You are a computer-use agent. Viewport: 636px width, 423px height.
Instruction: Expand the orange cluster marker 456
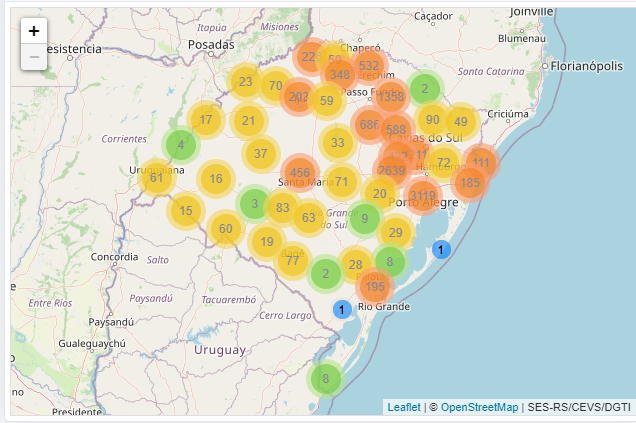[x=300, y=173]
